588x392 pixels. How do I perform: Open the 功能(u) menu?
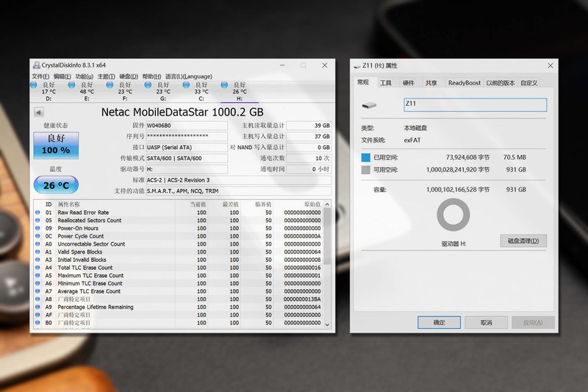[84, 76]
